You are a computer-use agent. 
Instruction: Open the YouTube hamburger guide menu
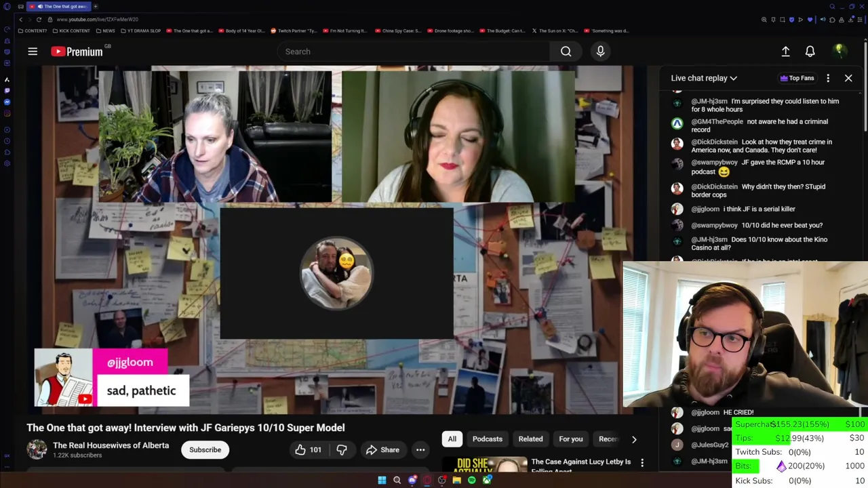coord(33,52)
